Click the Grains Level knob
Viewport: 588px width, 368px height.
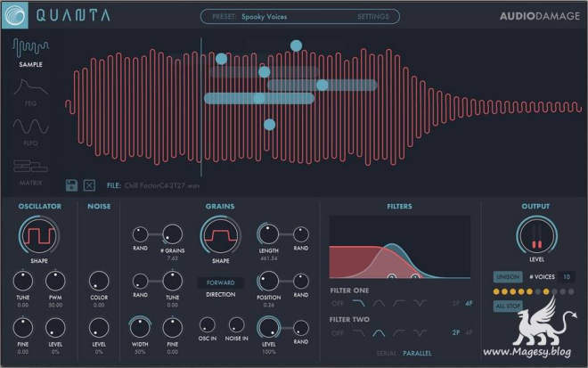(x=268, y=328)
